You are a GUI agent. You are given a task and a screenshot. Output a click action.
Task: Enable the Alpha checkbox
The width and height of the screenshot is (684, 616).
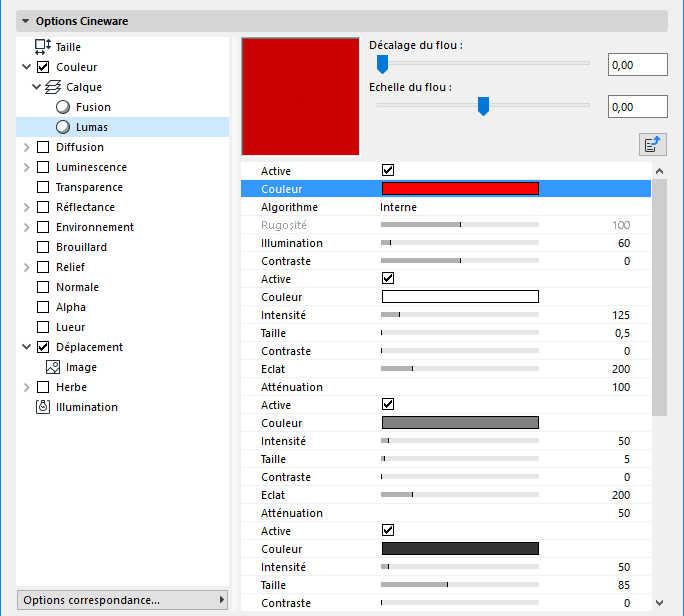pyautogui.click(x=43, y=307)
